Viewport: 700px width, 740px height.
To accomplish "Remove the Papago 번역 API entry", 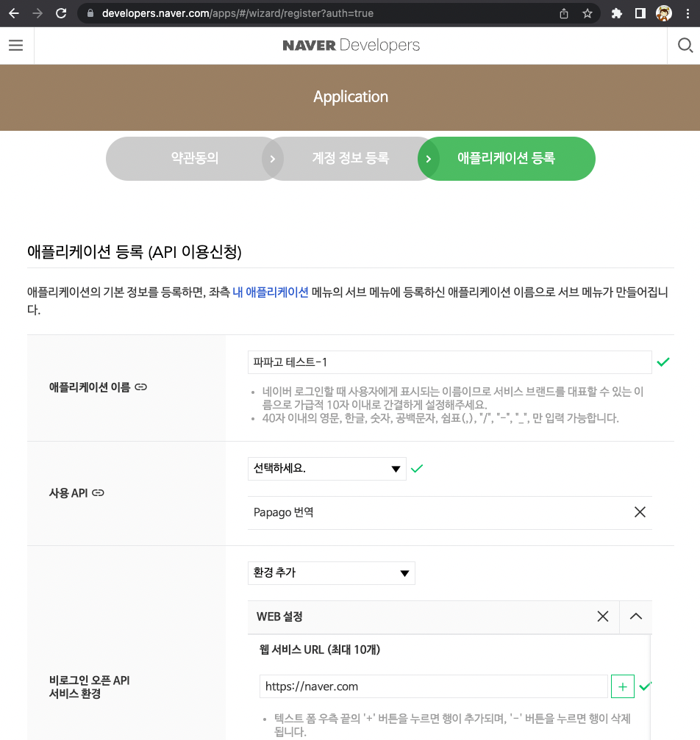I will tap(640, 512).
